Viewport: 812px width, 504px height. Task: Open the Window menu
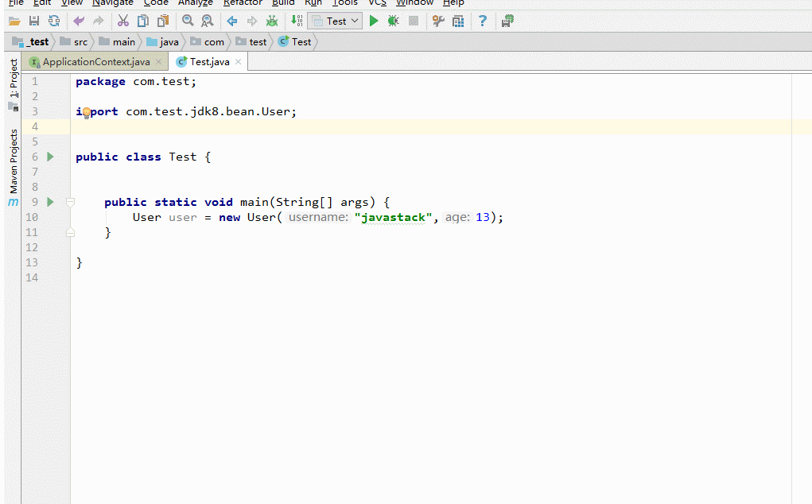coord(414,3)
